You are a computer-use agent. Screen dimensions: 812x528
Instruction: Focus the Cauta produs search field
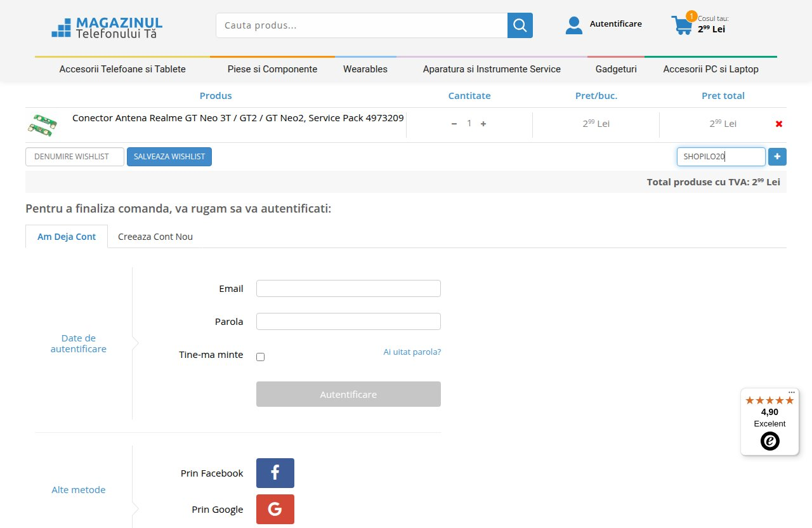[x=362, y=25]
